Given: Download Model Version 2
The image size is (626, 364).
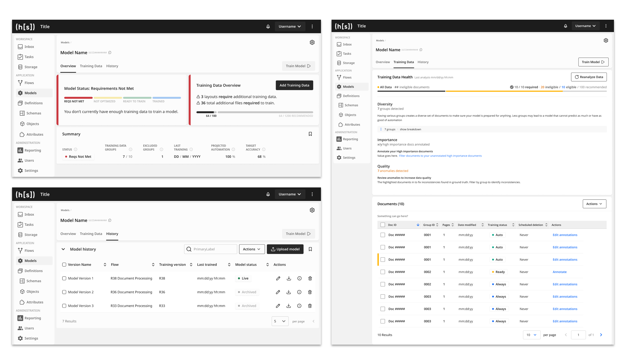Looking at the screenshot, I should [x=289, y=292].
